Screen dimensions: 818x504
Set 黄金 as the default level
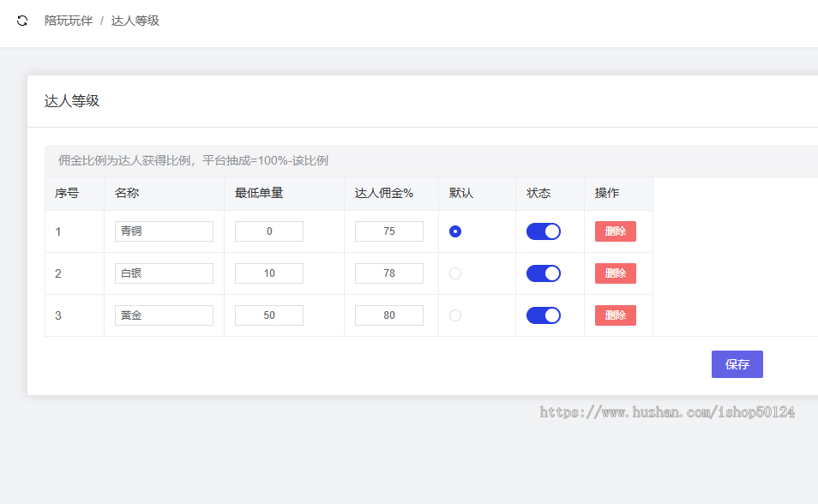click(455, 315)
